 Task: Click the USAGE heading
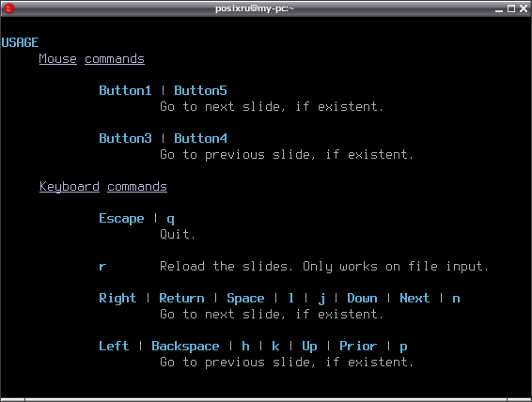20,42
